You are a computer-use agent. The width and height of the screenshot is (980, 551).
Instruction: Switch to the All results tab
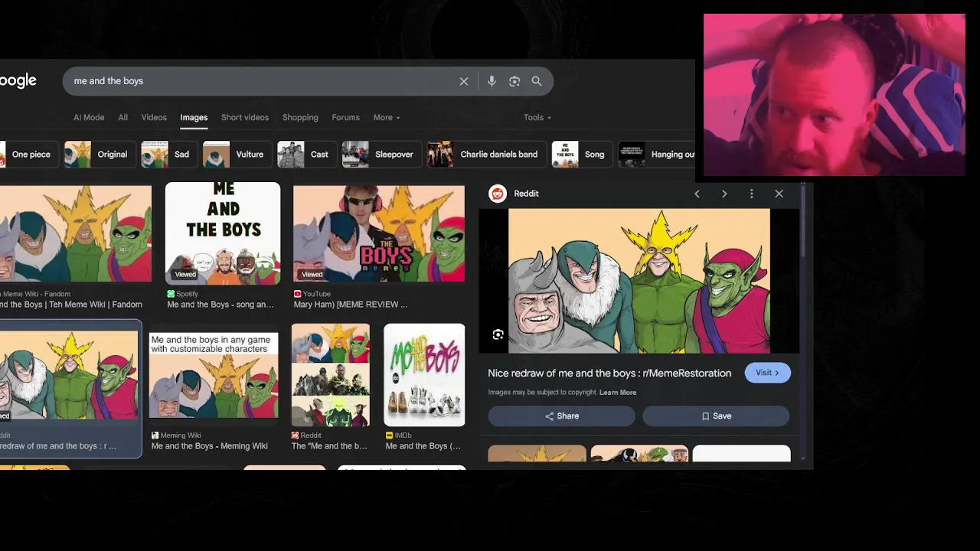click(122, 117)
